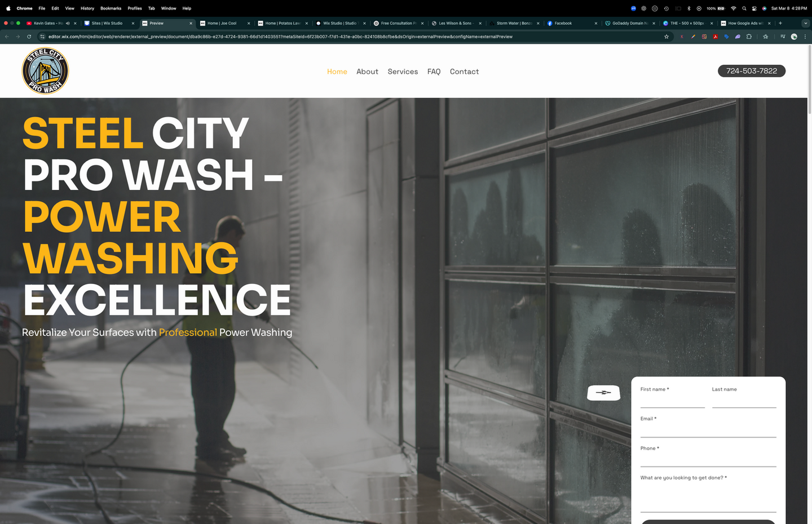Navigate to the Services link
The image size is (812, 524).
403,72
